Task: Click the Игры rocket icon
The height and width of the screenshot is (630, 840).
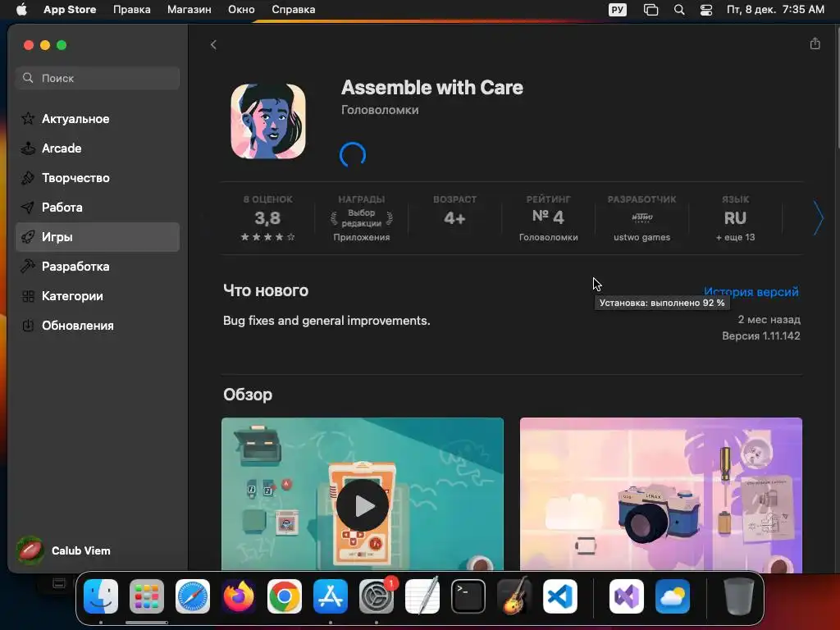Action: (x=28, y=237)
